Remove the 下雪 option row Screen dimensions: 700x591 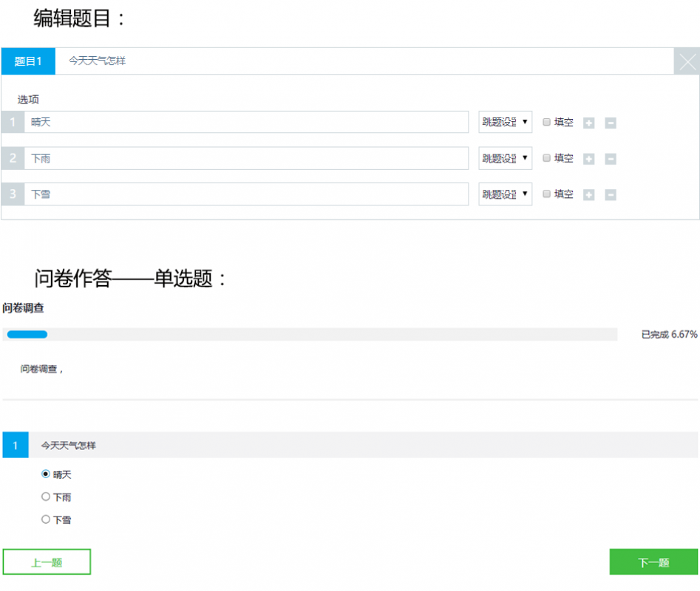pyautogui.click(x=611, y=194)
